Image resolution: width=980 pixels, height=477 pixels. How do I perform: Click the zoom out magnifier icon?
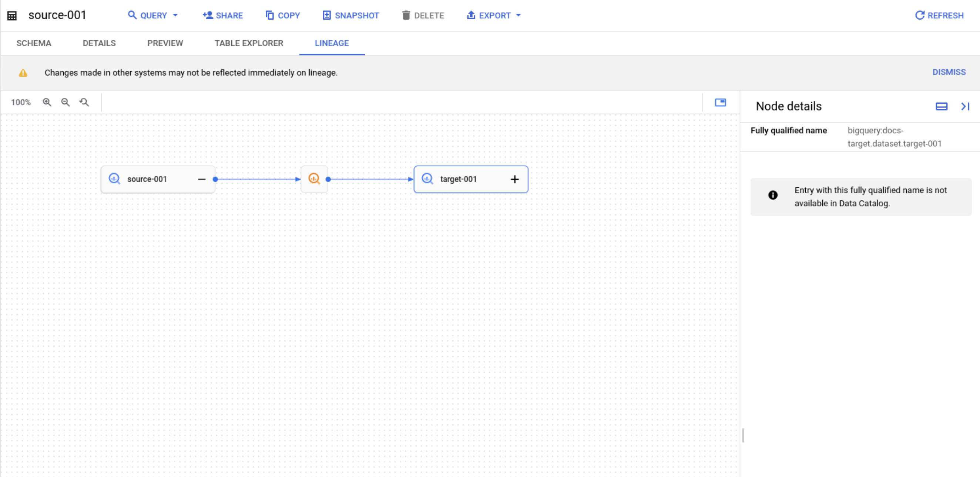(65, 103)
